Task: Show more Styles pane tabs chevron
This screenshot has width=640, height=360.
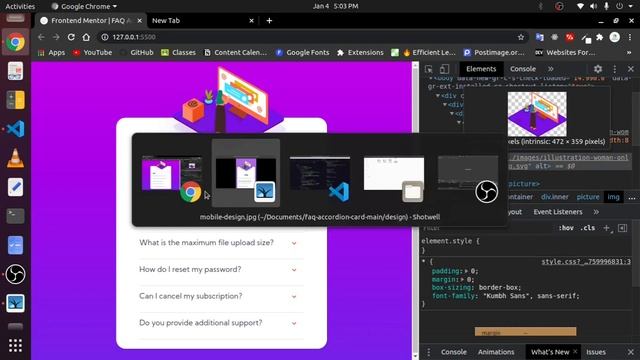Action: (x=596, y=212)
